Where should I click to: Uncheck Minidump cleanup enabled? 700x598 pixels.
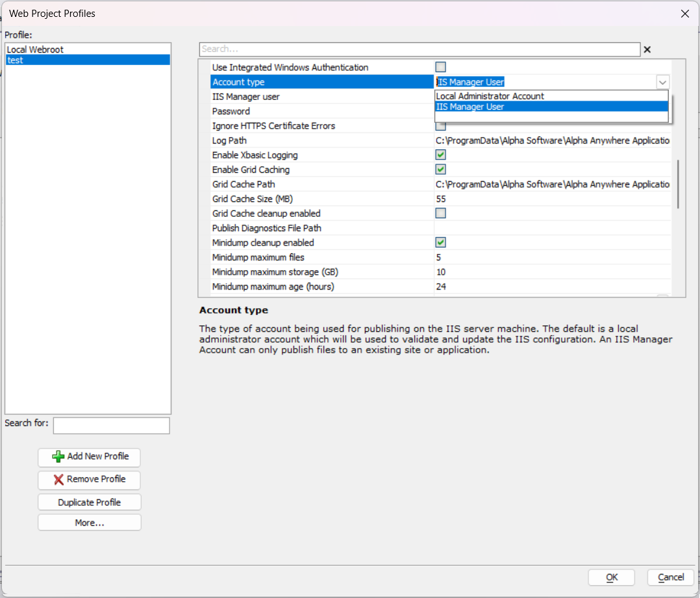pyautogui.click(x=441, y=242)
